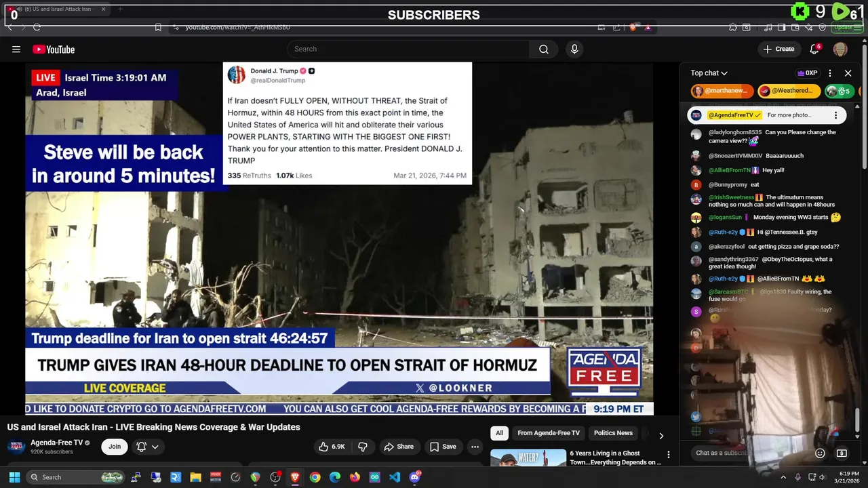Image resolution: width=868 pixels, height=488 pixels.
Task: Show hidden system tray icons chevron
Action: (783, 477)
